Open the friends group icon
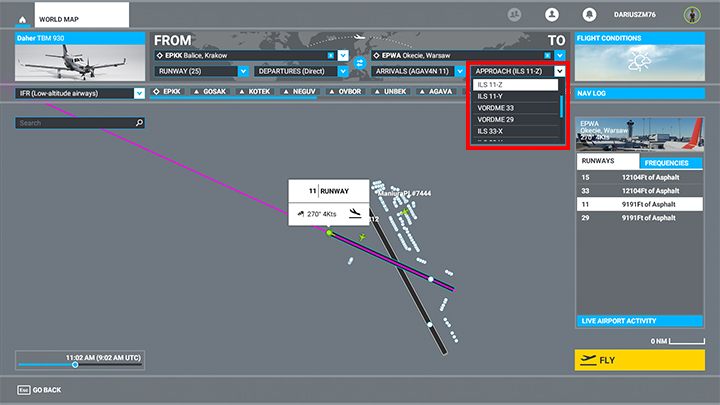Viewport: 720px width, 405px height. (x=515, y=15)
